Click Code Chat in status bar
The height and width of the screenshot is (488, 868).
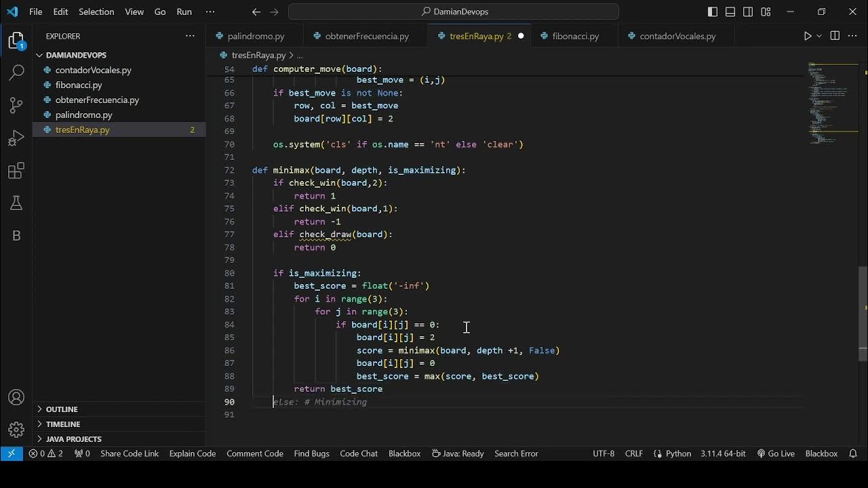pyautogui.click(x=359, y=453)
